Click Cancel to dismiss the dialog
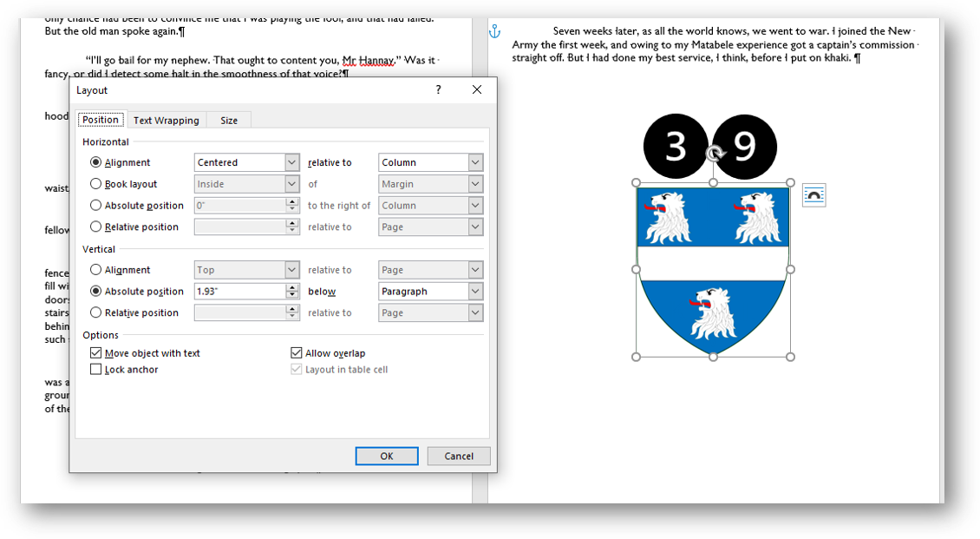This screenshot has height=539, width=980. click(459, 457)
